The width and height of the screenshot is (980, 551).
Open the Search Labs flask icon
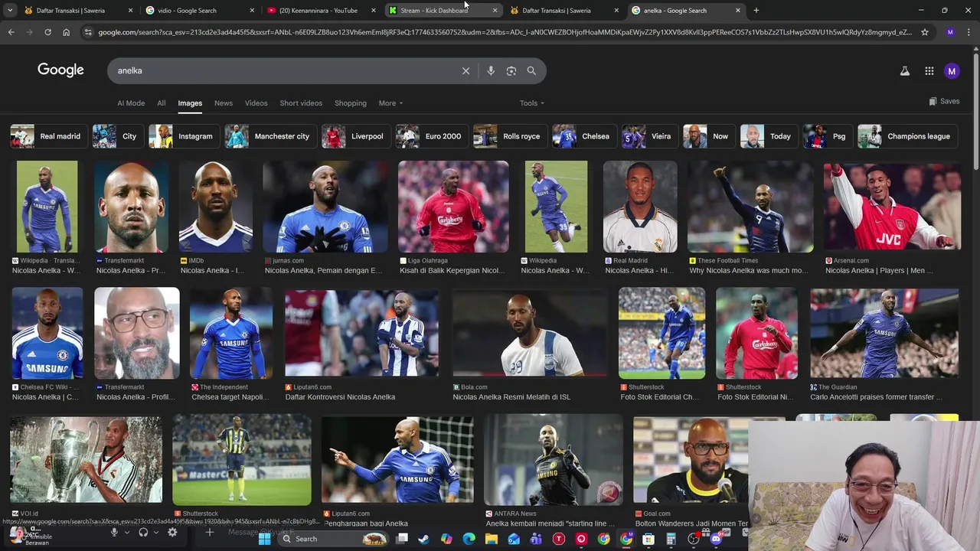[x=904, y=70]
